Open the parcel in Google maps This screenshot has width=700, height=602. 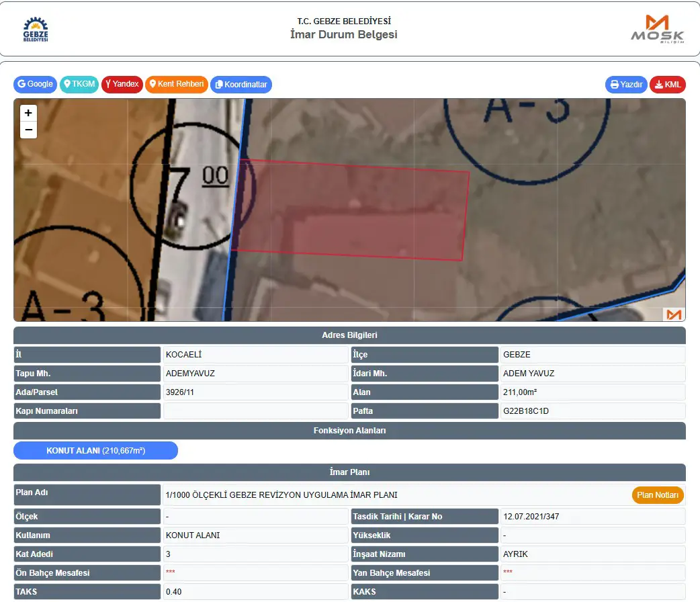click(35, 84)
